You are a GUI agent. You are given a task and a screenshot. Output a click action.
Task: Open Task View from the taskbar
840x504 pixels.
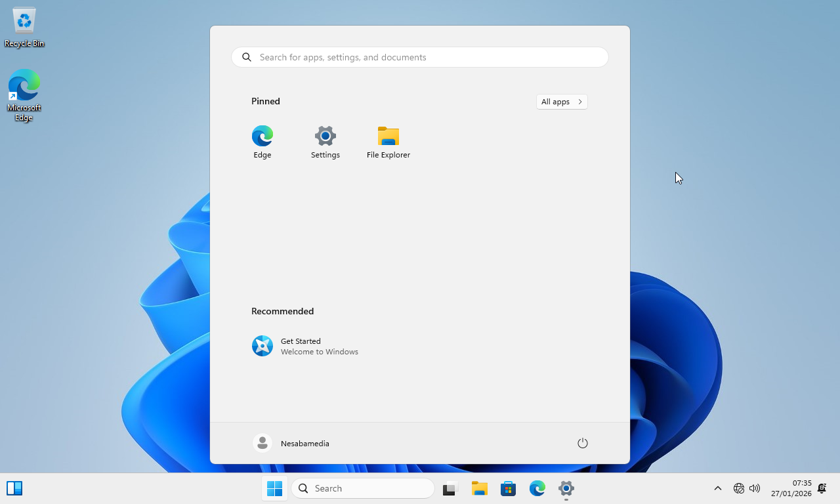click(x=449, y=488)
